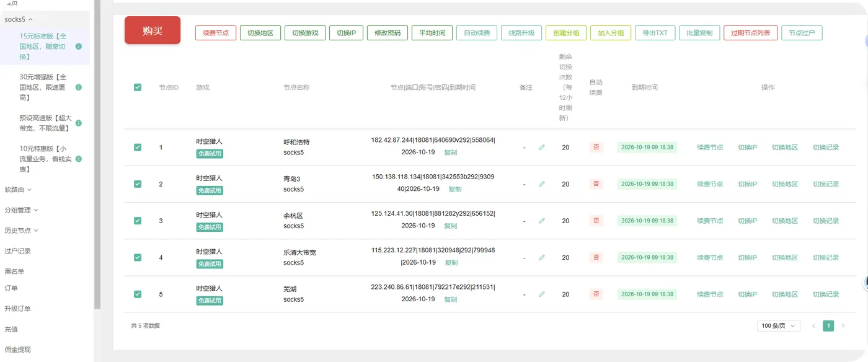Click info icon beside 预设高速版 menu item
The height and width of the screenshot is (362, 868).
point(79,123)
